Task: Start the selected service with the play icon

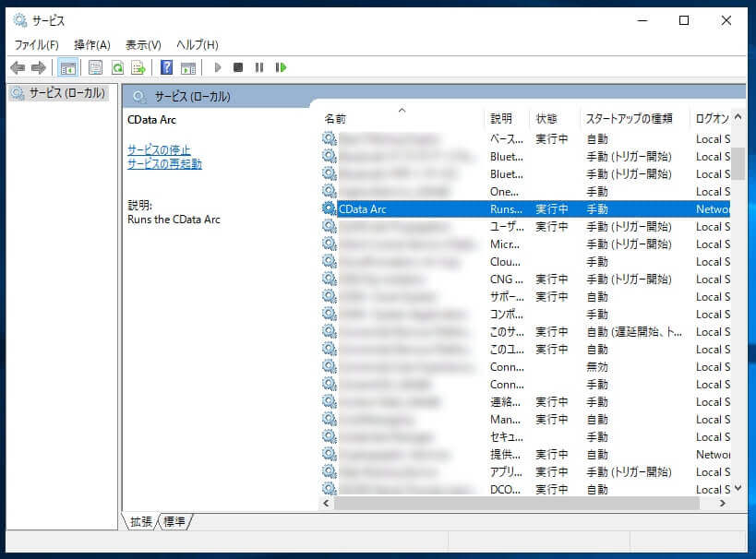Action: pyautogui.click(x=217, y=67)
